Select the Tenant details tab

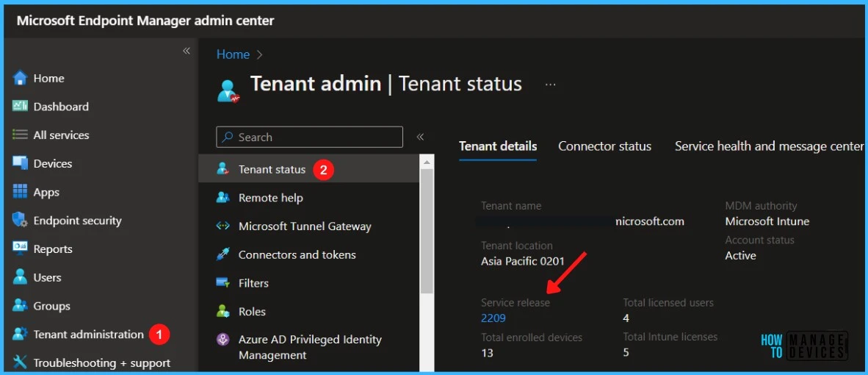[498, 146]
